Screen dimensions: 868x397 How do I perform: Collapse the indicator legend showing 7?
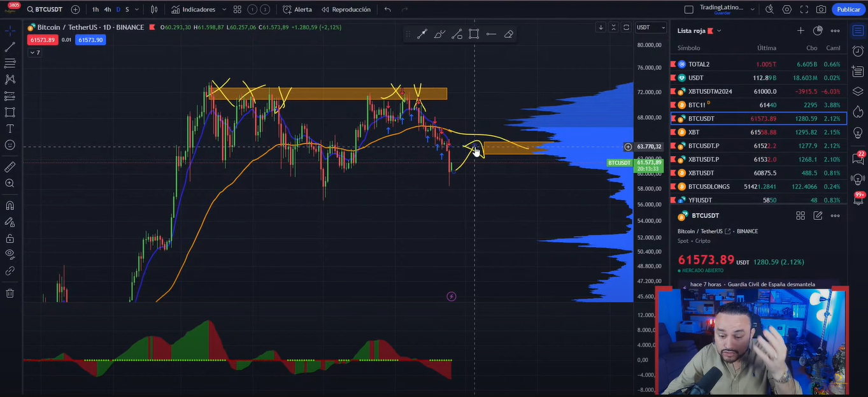[x=34, y=53]
